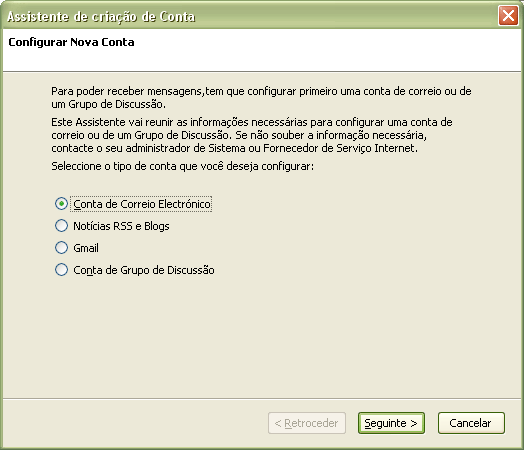Choose the Notícias RSS e Blogs radio circle
The image size is (524, 450).
point(61,226)
